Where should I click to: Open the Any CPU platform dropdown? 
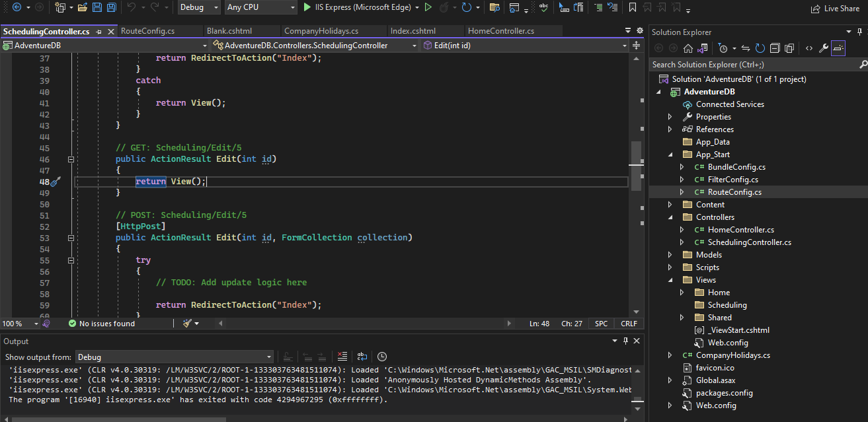[260, 8]
